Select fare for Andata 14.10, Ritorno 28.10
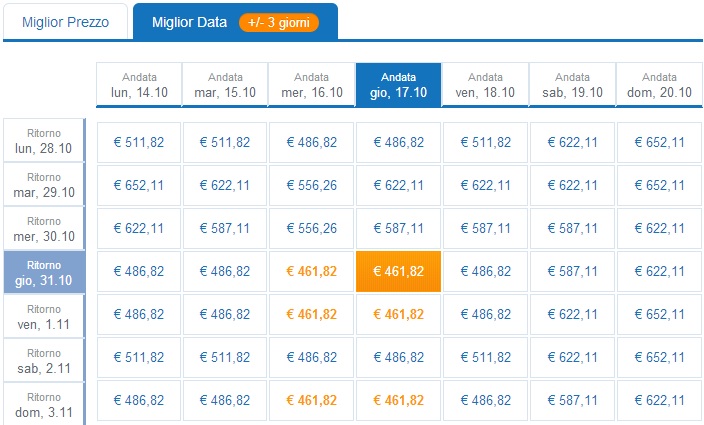 point(139,142)
